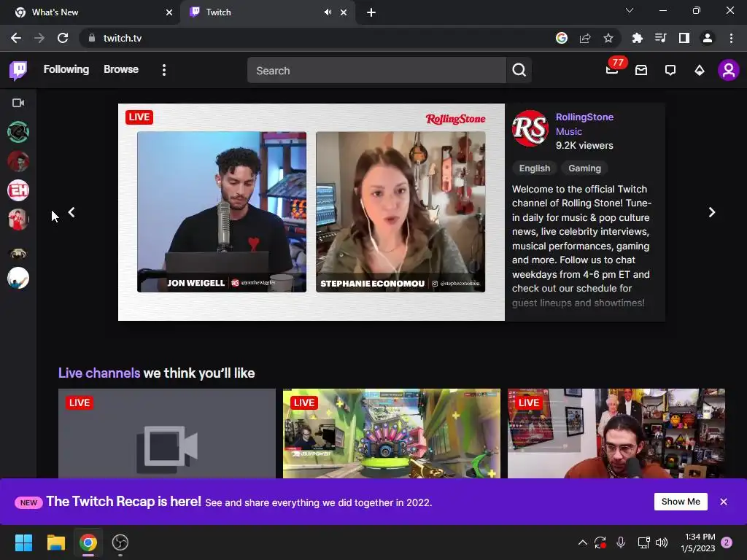Bookmark this page with the star
The width and height of the screenshot is (747, 560).
pyautogui.click(x=608, y=38)
